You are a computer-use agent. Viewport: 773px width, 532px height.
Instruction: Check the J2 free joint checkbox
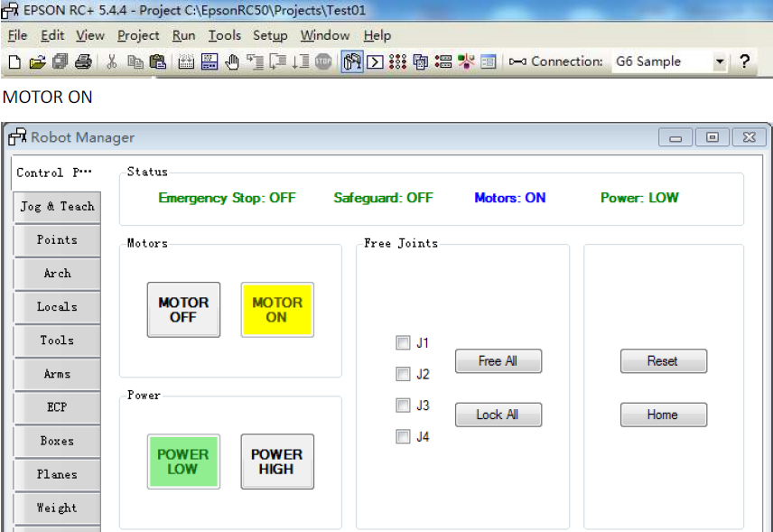[x=403, y=374]
